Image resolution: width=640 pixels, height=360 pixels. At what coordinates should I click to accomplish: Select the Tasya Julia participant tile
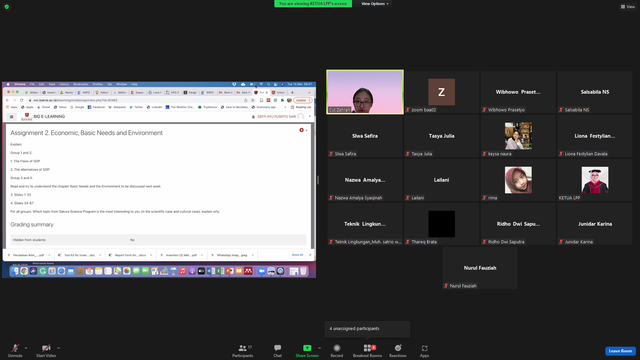click(442, 136)
